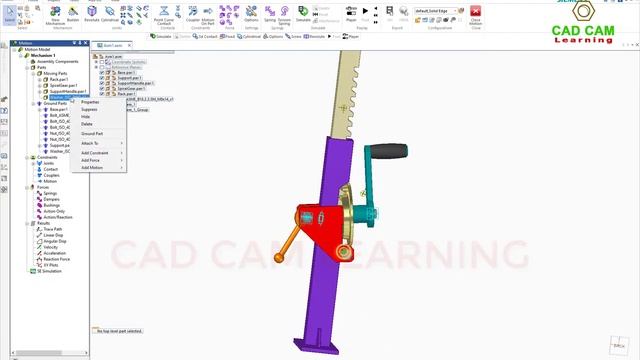Screen dimensions: 640x360
Task: Click the New Mechanism icon
Action: 55,16
